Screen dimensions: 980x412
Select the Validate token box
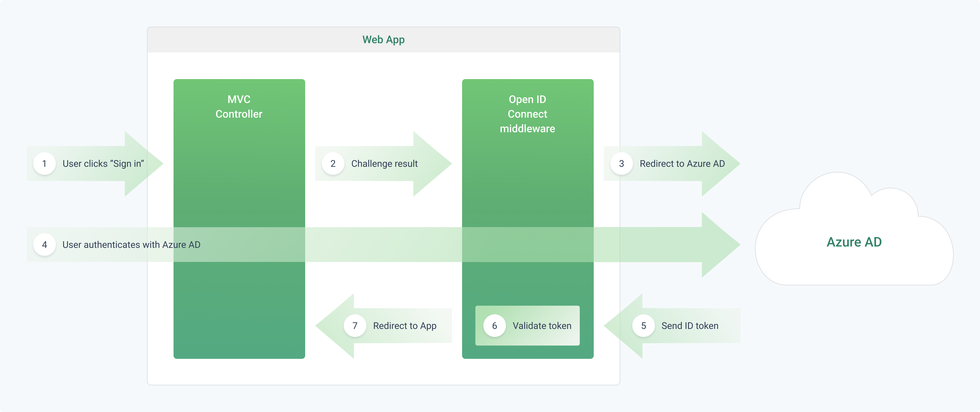[x=527, y=326]
